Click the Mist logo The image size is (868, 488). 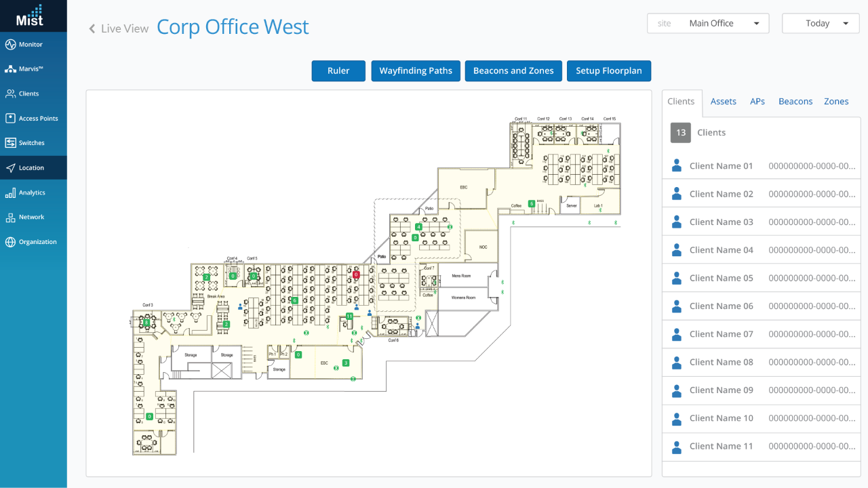tap(30, 16)
